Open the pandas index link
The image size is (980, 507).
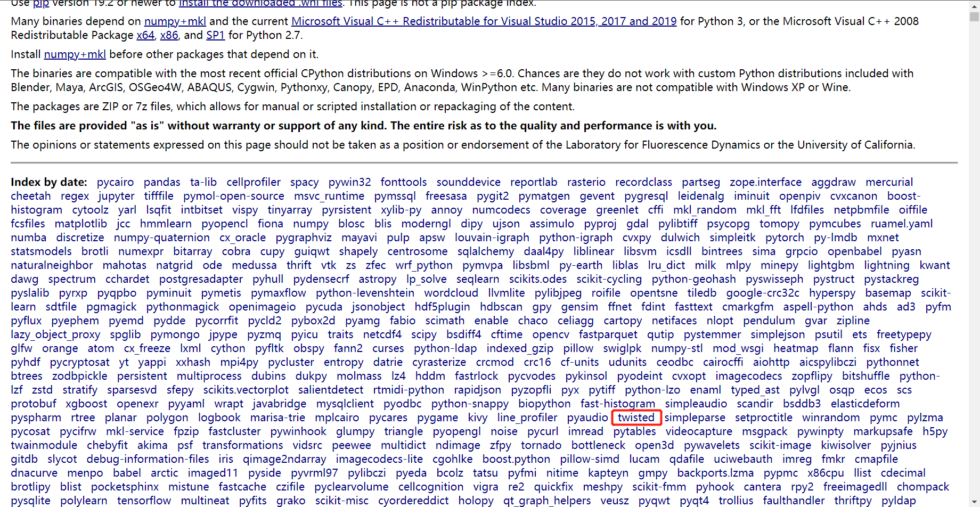tap(162, 182)
